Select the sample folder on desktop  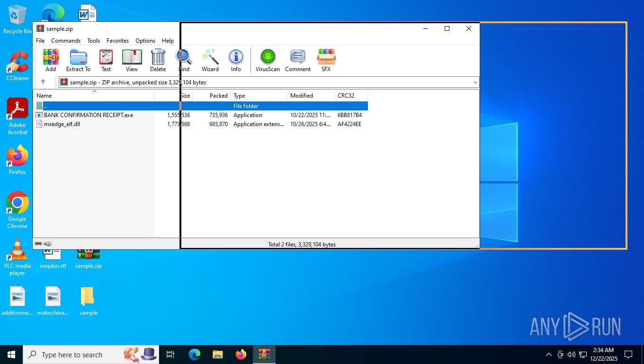tap(89, 301)
